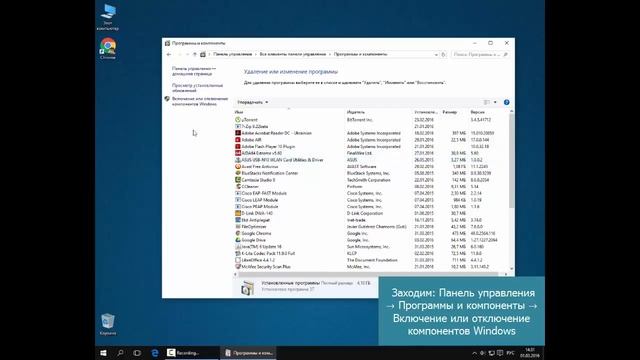
Task: Go back with the navigation arrow
Action: [169, 54]
